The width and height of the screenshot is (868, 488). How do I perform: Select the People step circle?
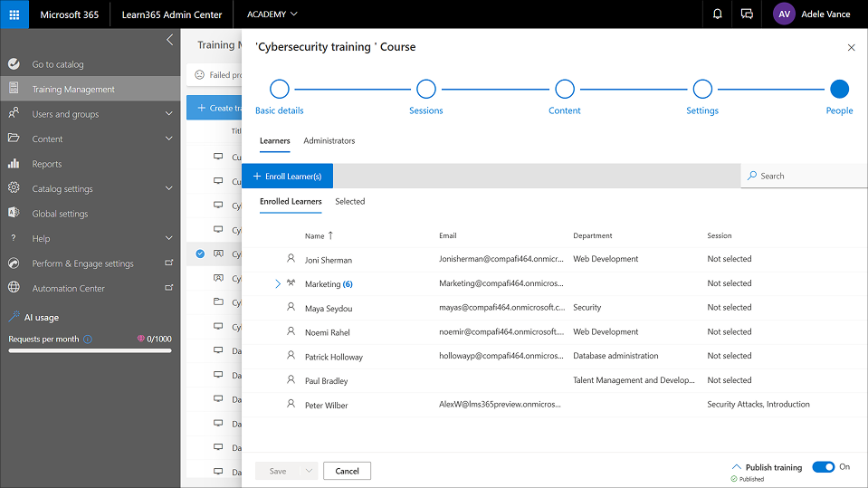pos(839,90)
